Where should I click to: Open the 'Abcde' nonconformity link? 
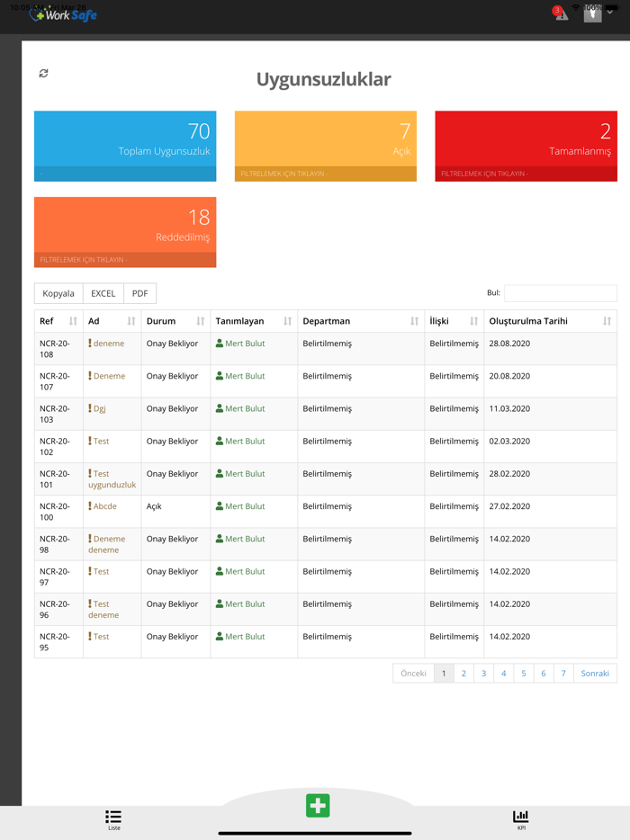tap(105, 506)
